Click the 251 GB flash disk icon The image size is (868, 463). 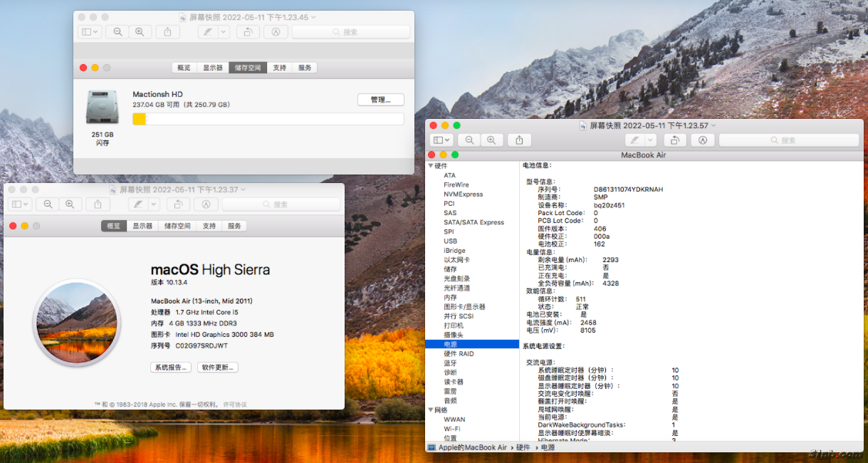point(103,108)
